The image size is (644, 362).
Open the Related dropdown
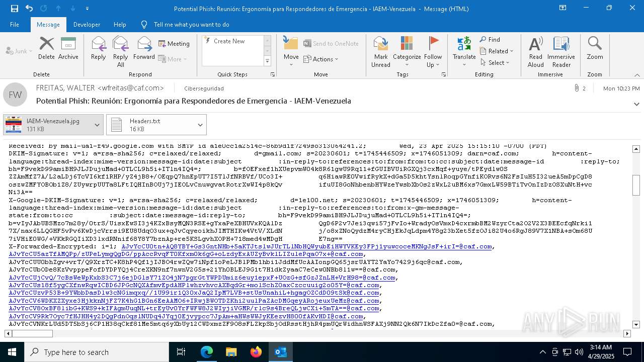pos(497,51)
